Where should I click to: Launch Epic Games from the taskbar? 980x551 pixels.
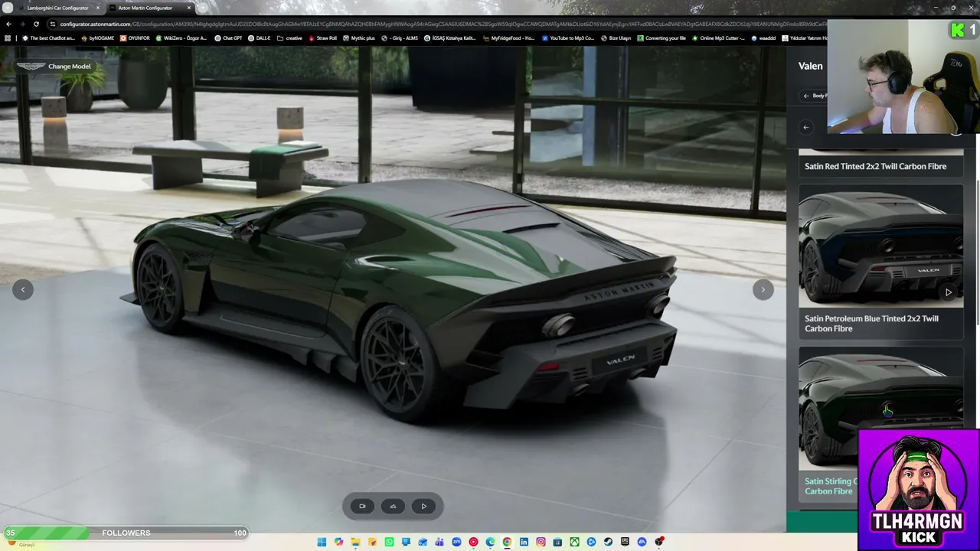click(x=625, y=542)
